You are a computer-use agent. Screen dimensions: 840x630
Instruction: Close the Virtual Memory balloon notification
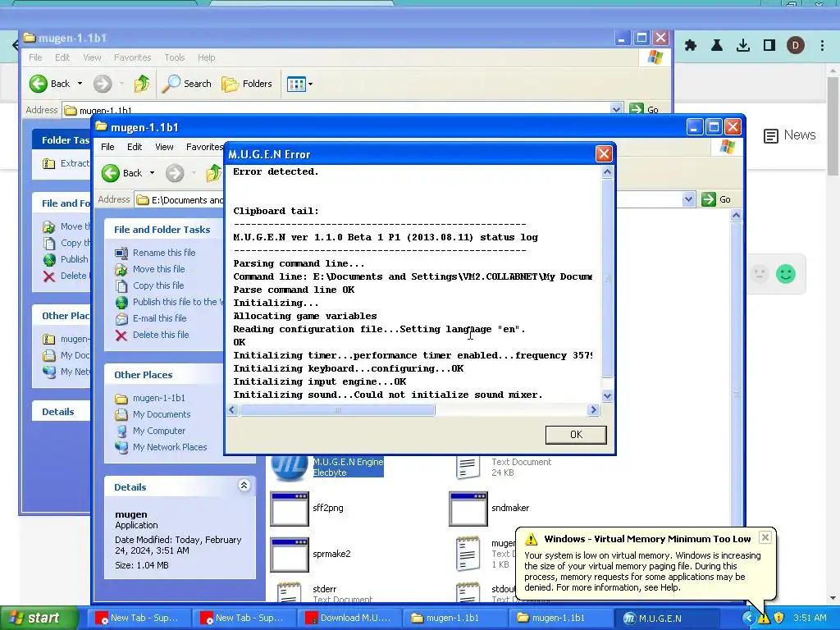(765, 537)
